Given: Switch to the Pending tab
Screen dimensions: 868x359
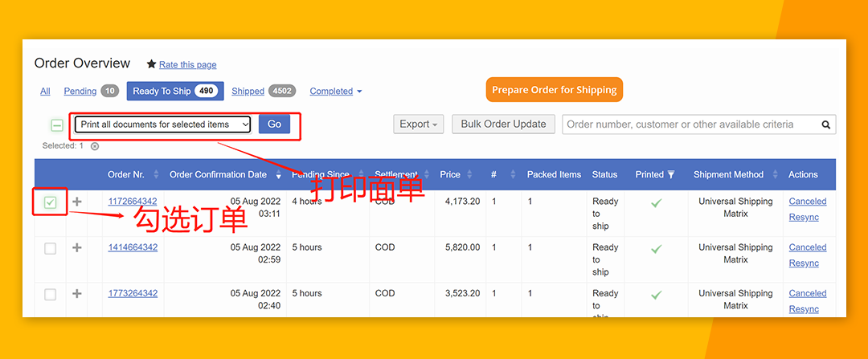Looking at the screenshot, I should [x=80, y=92].
